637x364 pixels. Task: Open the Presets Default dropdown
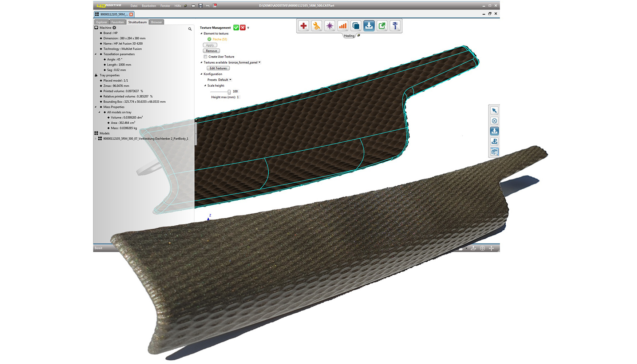coord(230,79)
